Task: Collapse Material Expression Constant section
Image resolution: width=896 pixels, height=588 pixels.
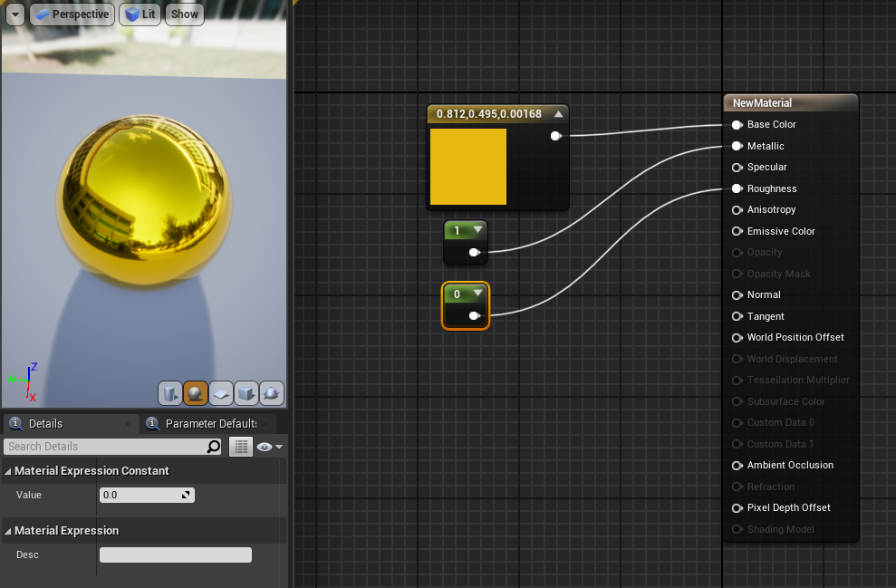Action: (8, 471)
